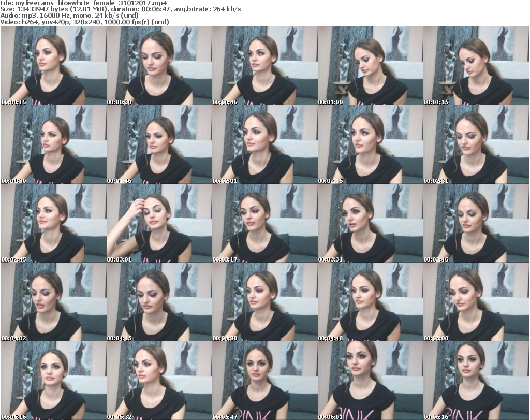Select the thumbnail stamped 00:00:46
This screenshot has height=420, width=530.
pyautogui.click(x=264, y=66)
